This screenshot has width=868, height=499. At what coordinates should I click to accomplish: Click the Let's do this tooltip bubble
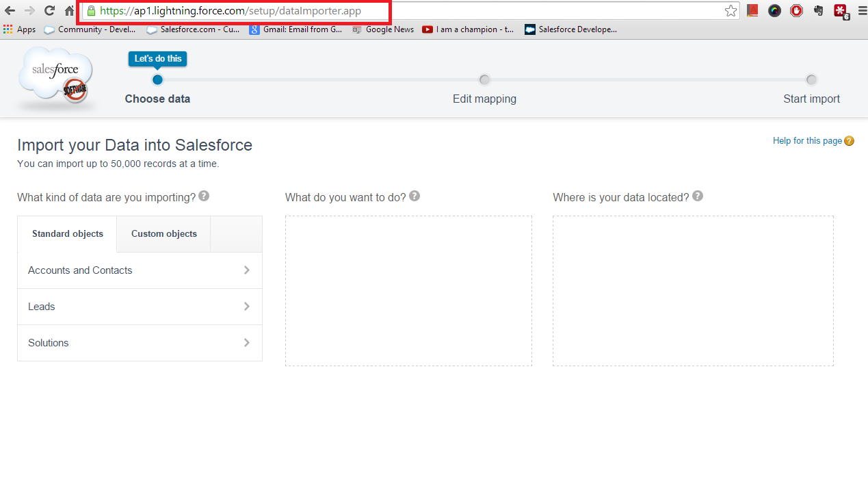coord(157,59)
